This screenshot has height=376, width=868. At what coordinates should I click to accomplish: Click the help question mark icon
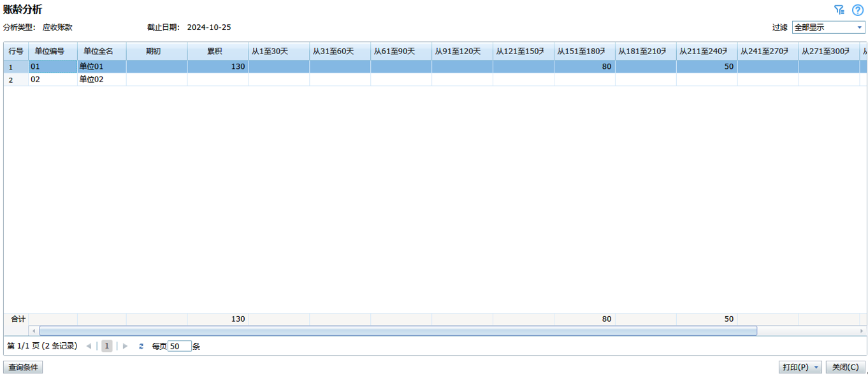[x=857, y=10]
